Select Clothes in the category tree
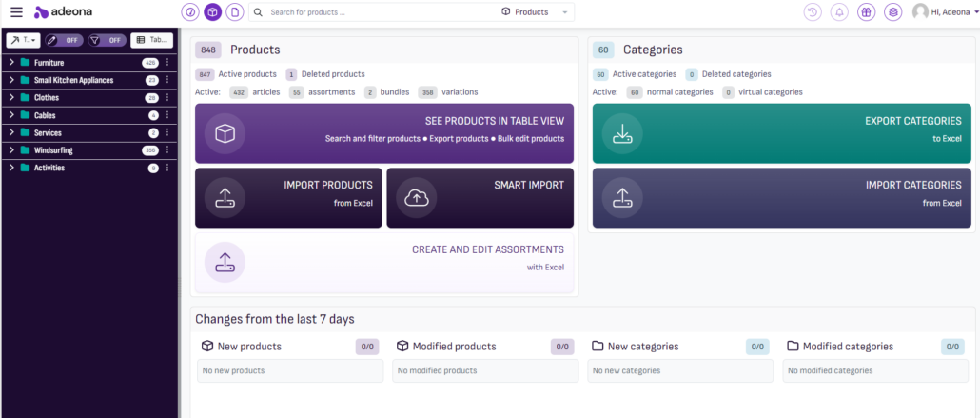 tap(47, 98)
